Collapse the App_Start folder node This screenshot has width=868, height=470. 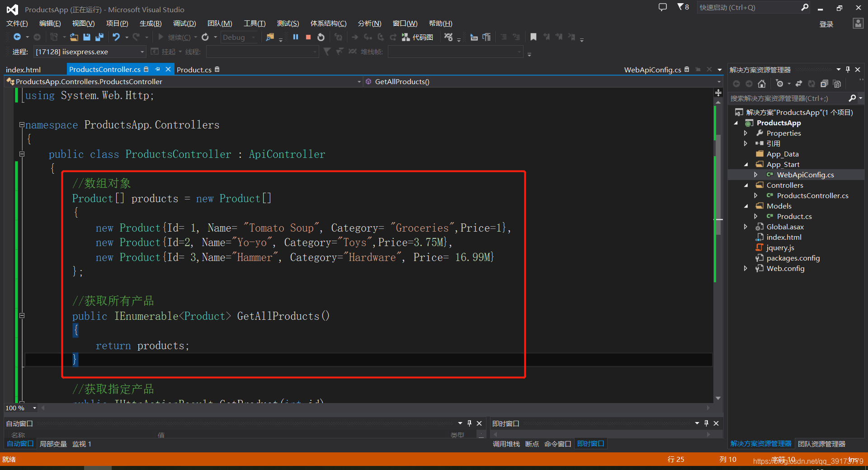[746, 165]
